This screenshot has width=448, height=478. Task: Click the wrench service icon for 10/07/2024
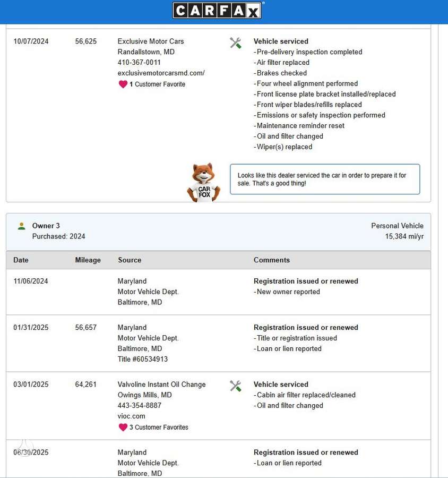[x=235, y=42]
